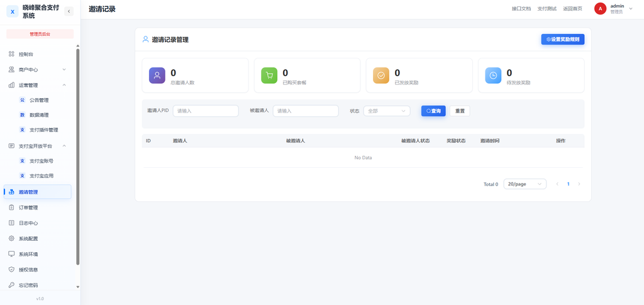
Task: Click the 订单管理 clipboard icon
Action: point(11,208)
